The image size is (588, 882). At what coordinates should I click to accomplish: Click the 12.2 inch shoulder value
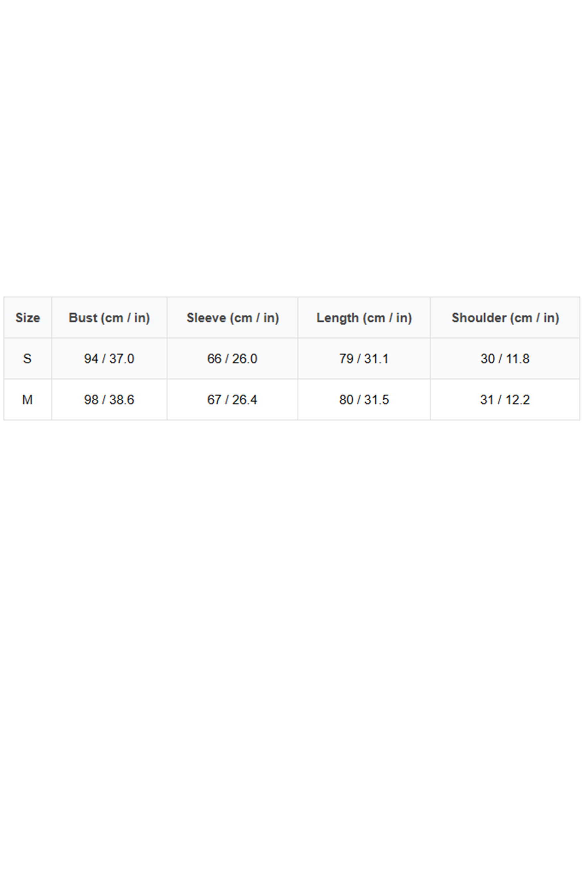[x=518, y=399]
